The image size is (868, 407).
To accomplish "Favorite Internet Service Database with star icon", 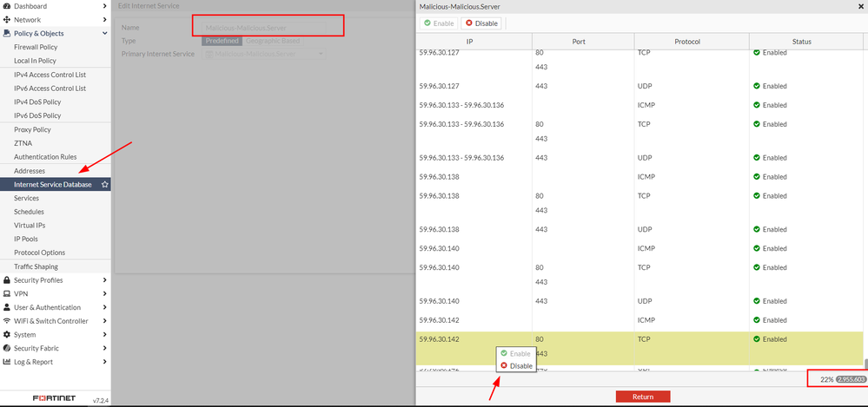I will [x=104, y=185].
